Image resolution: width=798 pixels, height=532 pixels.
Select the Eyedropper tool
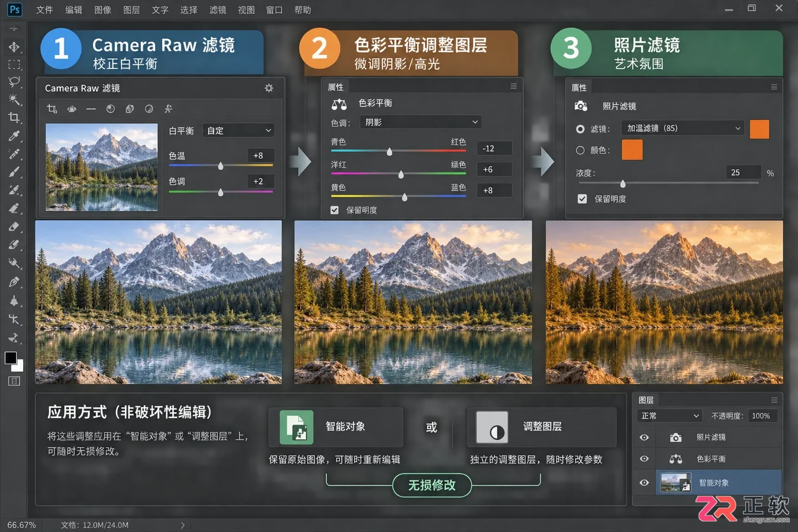tap(14, 136)
